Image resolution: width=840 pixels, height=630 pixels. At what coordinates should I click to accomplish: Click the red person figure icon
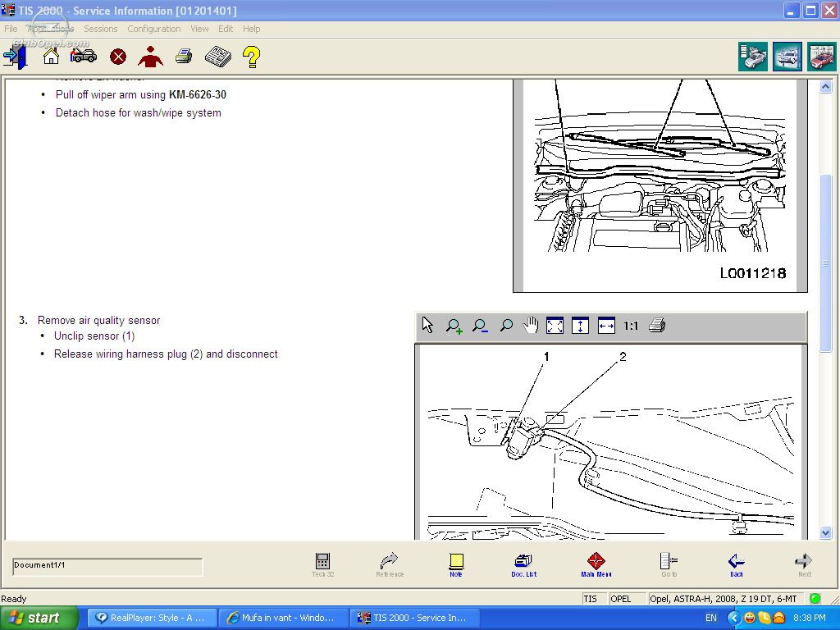(150, 57)
